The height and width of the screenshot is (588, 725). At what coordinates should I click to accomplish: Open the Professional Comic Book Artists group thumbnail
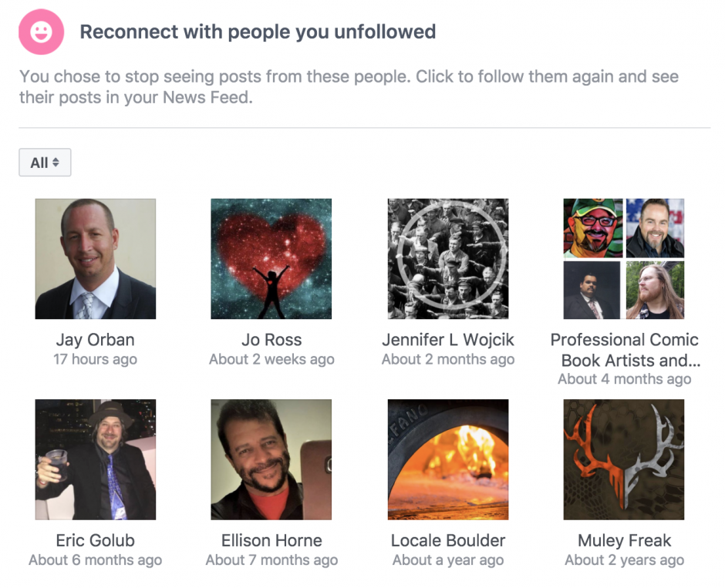[624, 258]
